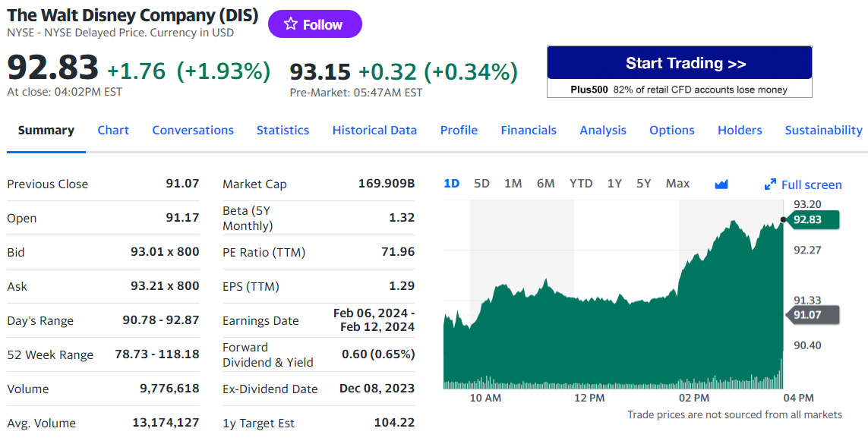Screen dimensions: 868x441
Task: Open the Sustainability tab
Action: [x=824, y=130]
